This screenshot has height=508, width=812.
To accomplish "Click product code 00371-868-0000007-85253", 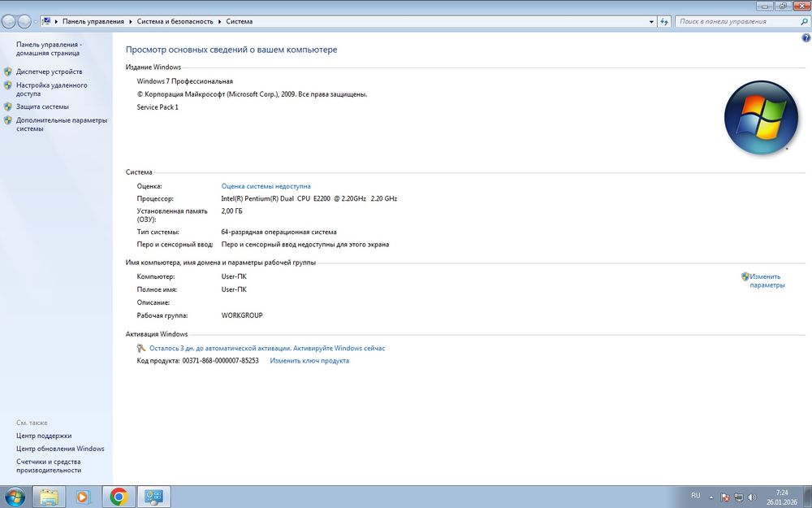I will pos(220,361).
